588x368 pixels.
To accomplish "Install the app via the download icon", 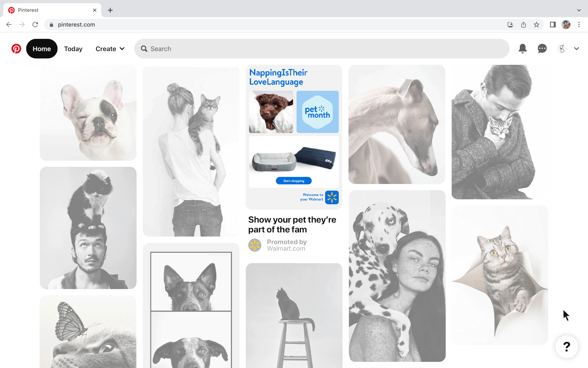I will pyautogui.click(x=510, y=24).
